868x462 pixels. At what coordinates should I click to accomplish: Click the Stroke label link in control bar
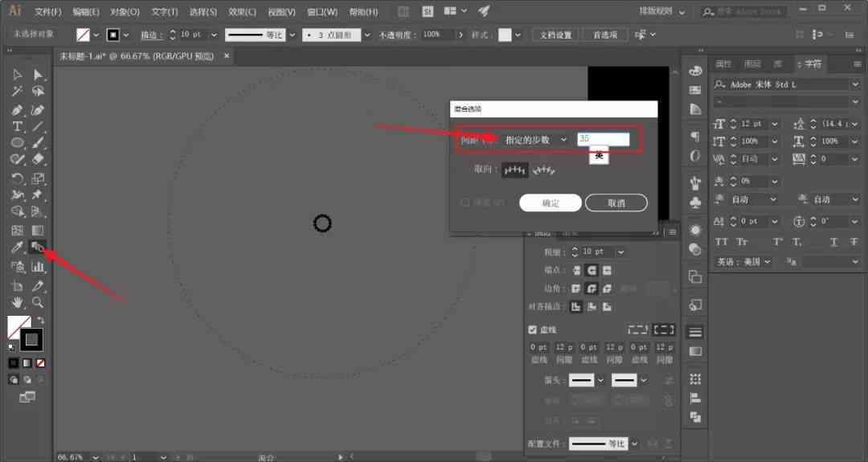pyautogui.click(x=150, y=35)
